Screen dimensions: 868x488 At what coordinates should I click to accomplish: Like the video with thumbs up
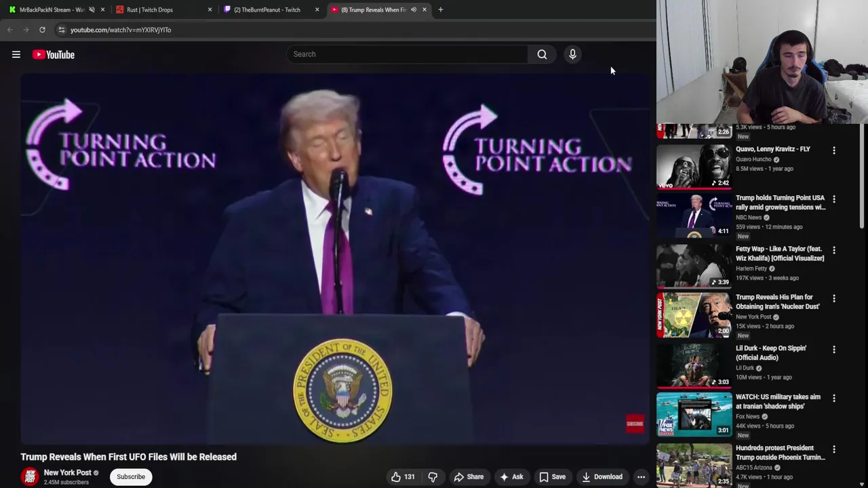pyautogui.click(x=403, y=476)
